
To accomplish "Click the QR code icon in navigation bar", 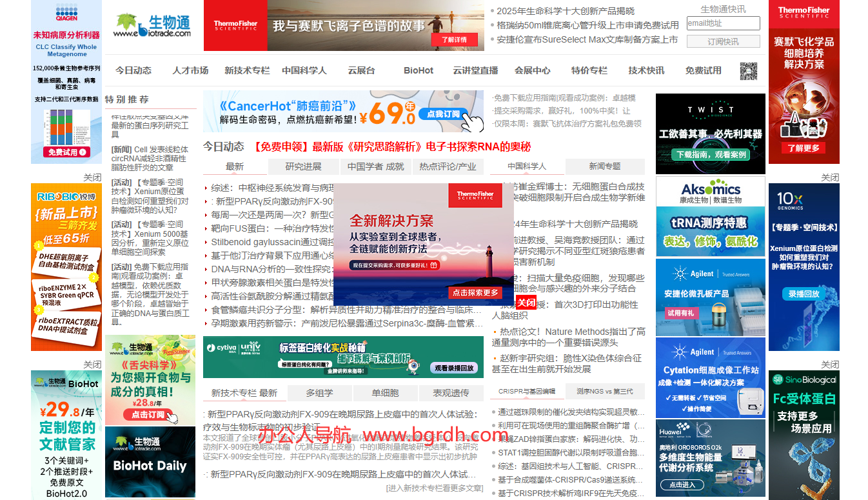I will click(x=749, y=71).
